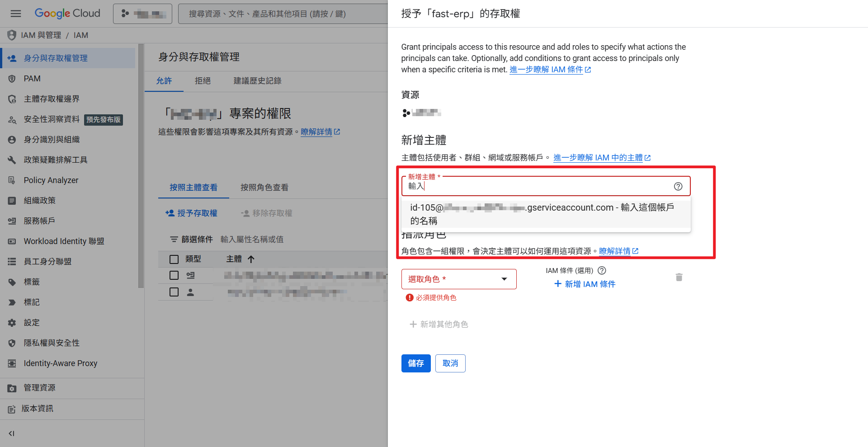Collapse the navigation sidebar
The width and height of the screenshot is (868, 447).
(11, 433)
